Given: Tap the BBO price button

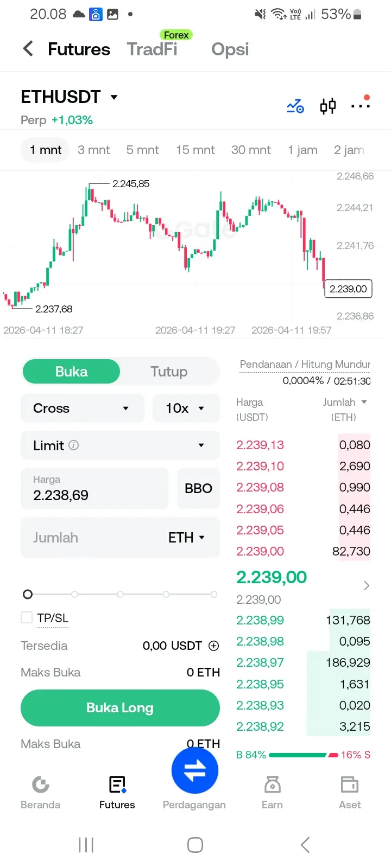Looking at the screenshot, I should 198,488.
